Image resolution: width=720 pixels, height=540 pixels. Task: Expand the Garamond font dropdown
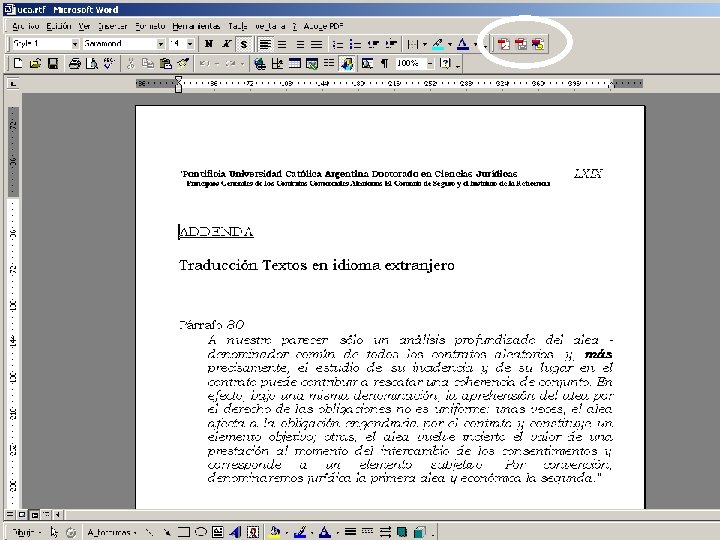tap(161, 44)
